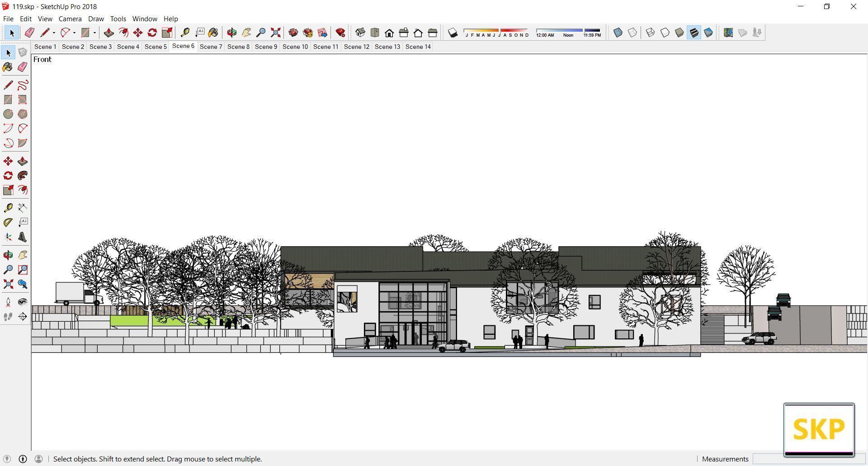Select the Freehand tool in left toolbar
The height and width of the screenshot is (466, 868).
[x=23, y=85]
